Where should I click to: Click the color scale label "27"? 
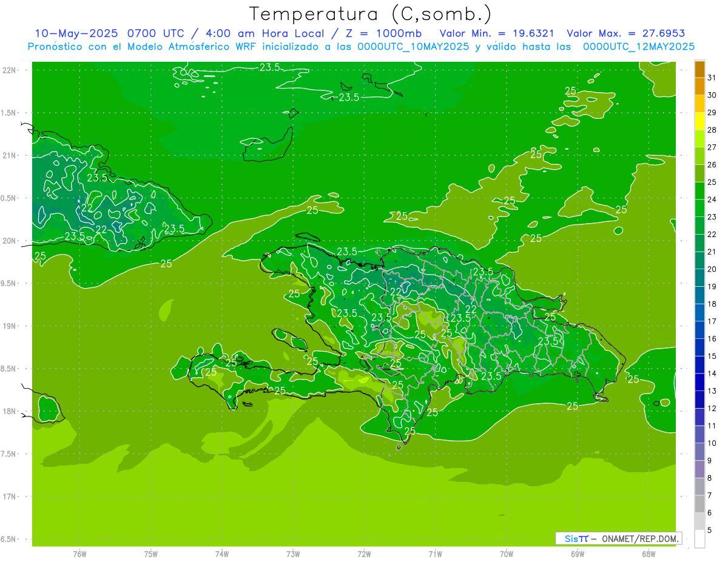pos(712,147)
